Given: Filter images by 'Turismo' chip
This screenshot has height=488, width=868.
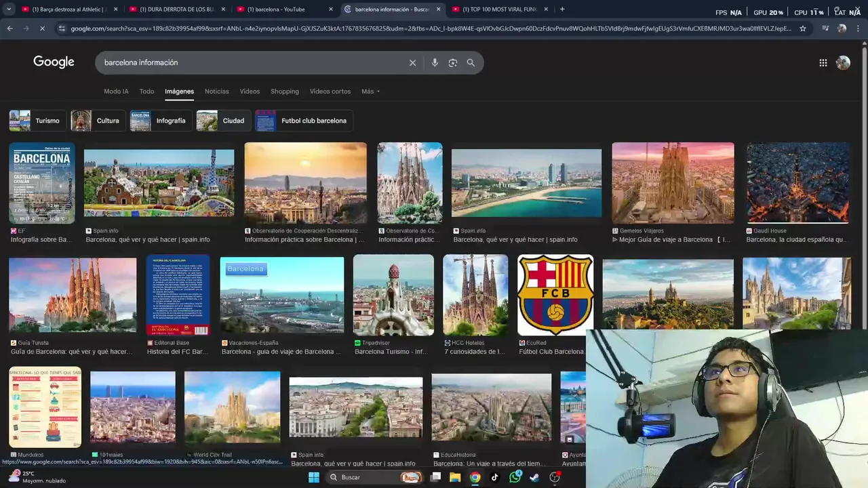Looking at the screenshot, I should tap(38, 121).
